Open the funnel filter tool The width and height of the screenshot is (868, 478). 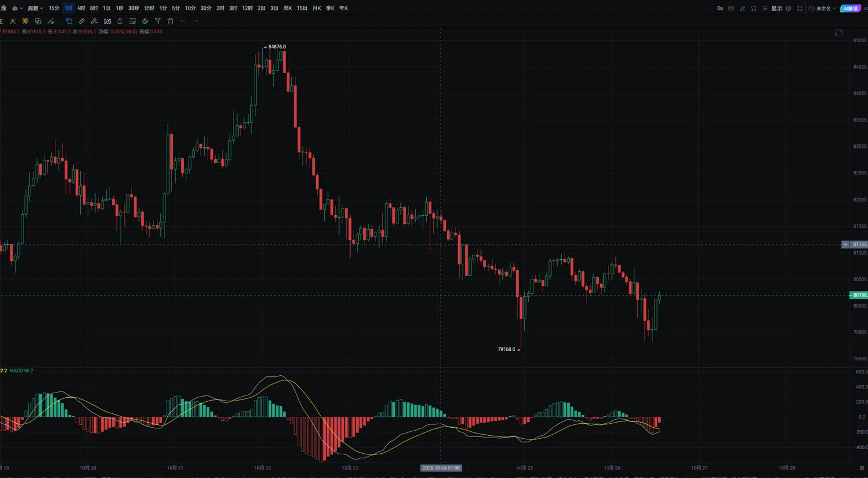157,21
